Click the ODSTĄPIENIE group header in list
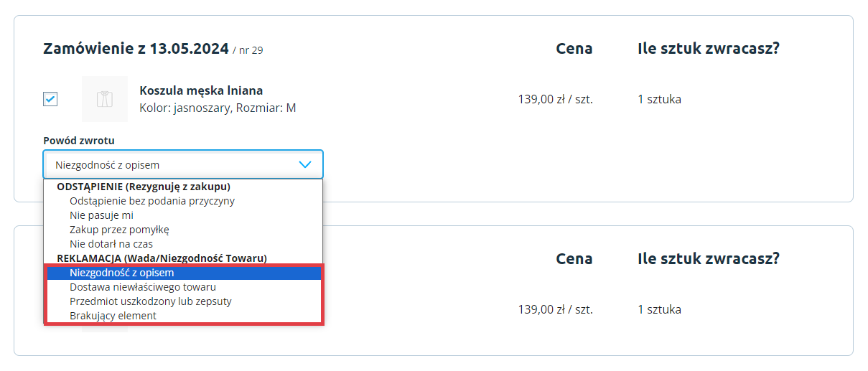The height and width of the screenshot is (371, 868). (x=144, y=187)
